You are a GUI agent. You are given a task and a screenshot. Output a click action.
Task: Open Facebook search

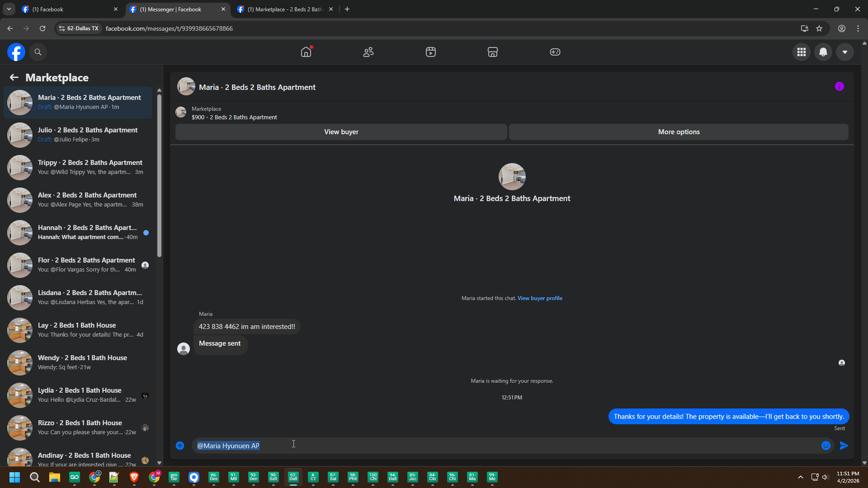(38, 52)
